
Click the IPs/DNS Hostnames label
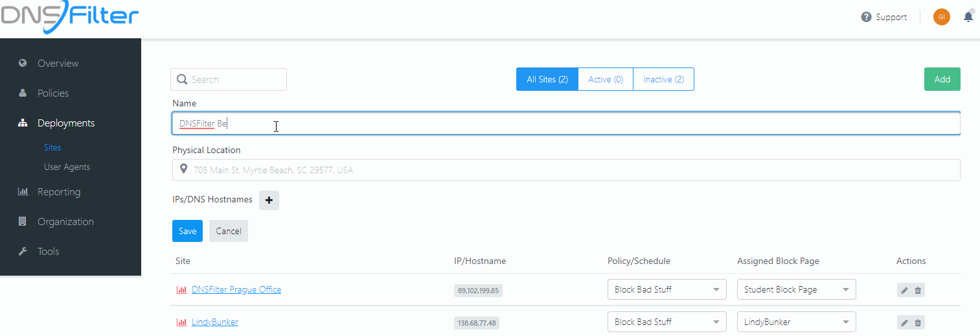(x=212, y=199)
